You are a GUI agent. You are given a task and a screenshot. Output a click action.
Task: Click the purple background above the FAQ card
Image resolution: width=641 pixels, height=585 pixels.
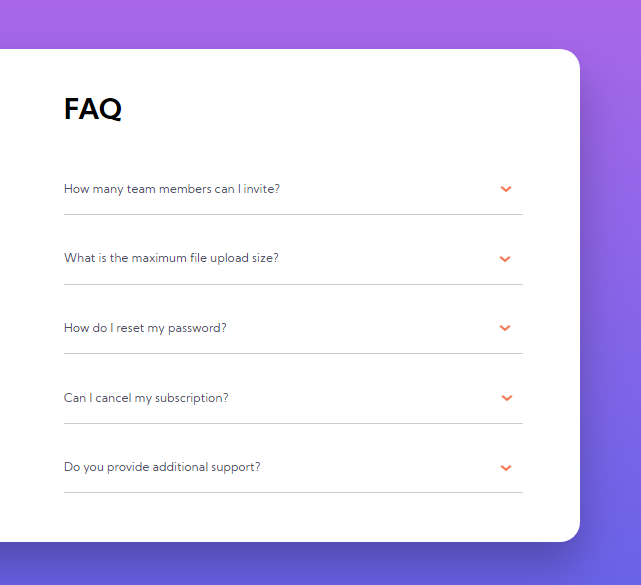(x=300, y=24)
